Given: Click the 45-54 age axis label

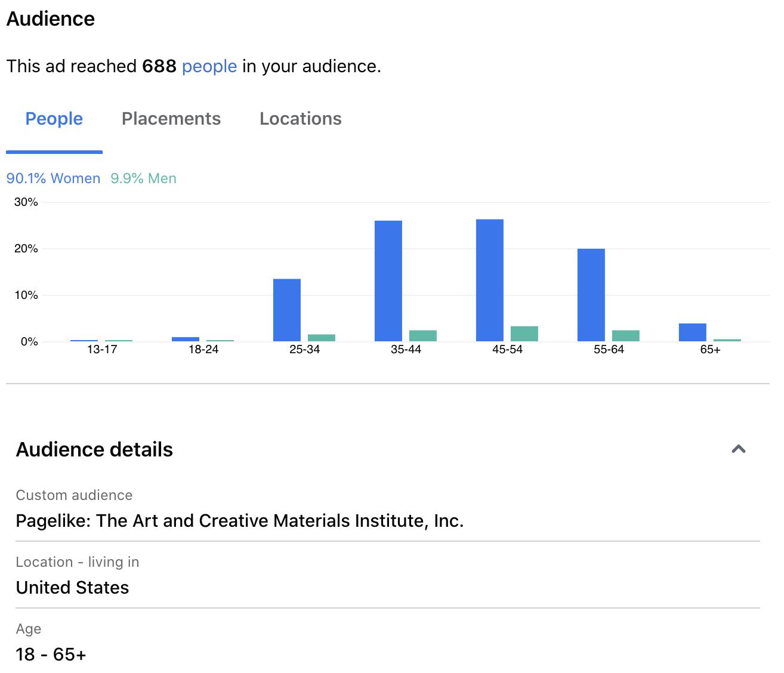Looking at the screenshot, I should 508,350.
